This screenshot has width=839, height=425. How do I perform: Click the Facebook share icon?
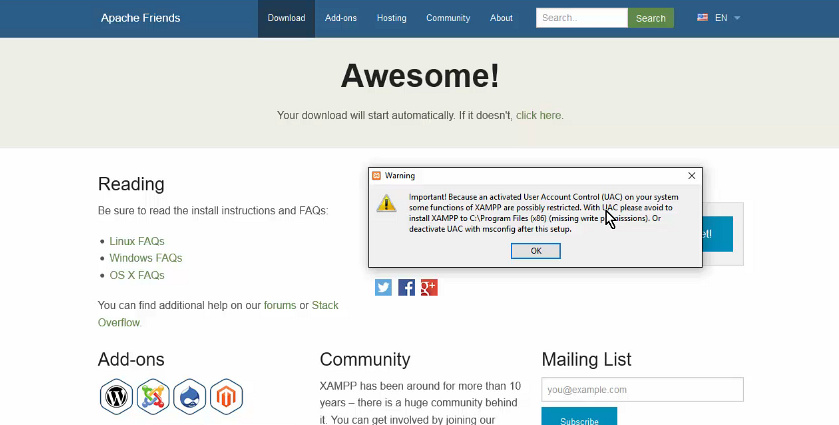(x=406, y=287)
